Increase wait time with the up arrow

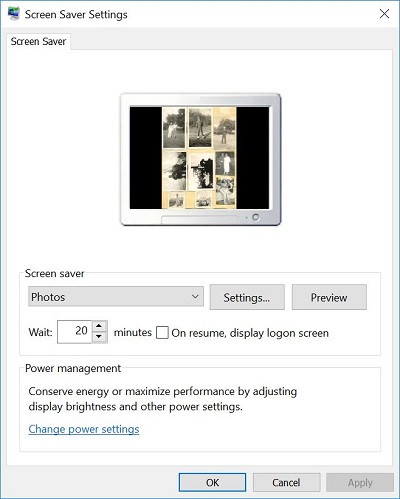[x=99, y=326]
